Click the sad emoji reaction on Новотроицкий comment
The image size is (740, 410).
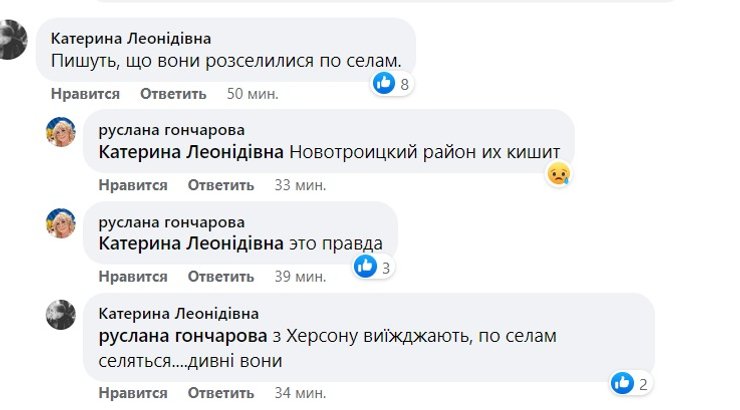(x=558, y=175)
